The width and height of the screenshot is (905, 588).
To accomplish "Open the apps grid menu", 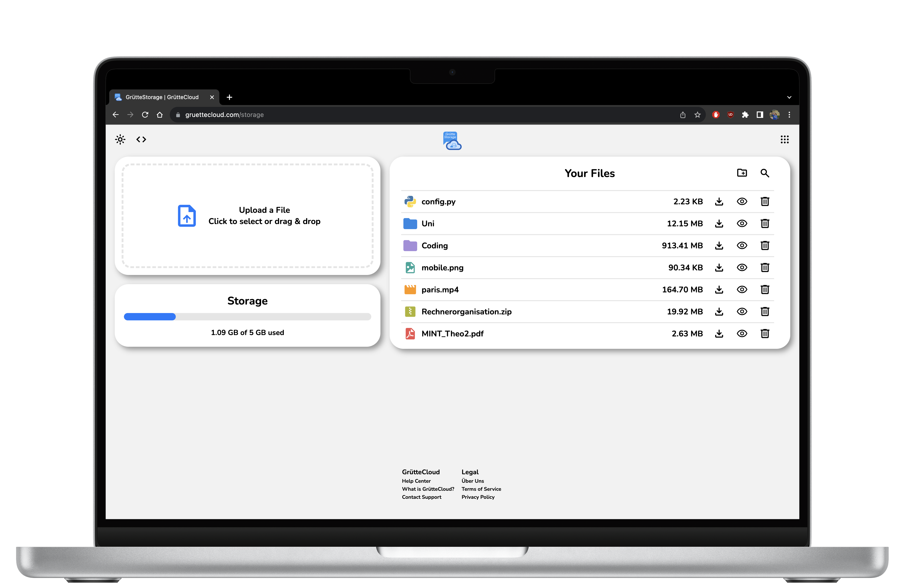I will pos(785,139).
